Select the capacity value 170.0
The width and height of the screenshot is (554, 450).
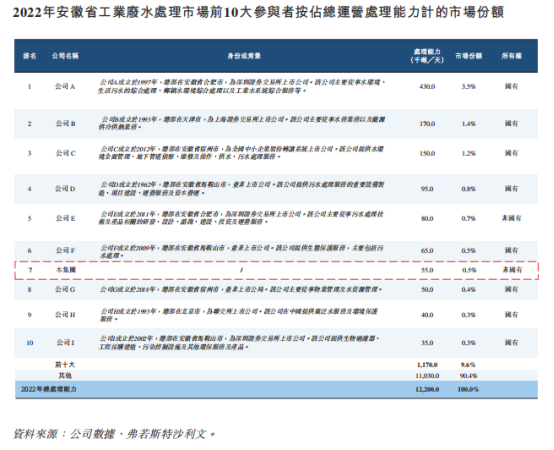click(x=427, y=124)
